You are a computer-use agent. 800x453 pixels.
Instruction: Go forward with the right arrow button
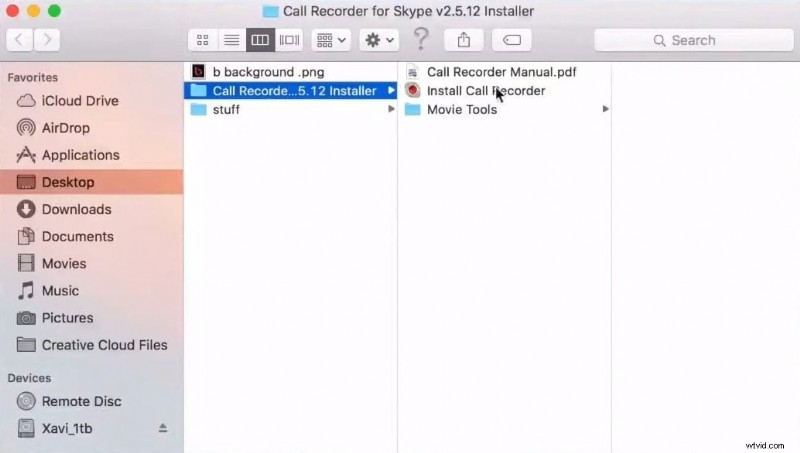[47, 40]
